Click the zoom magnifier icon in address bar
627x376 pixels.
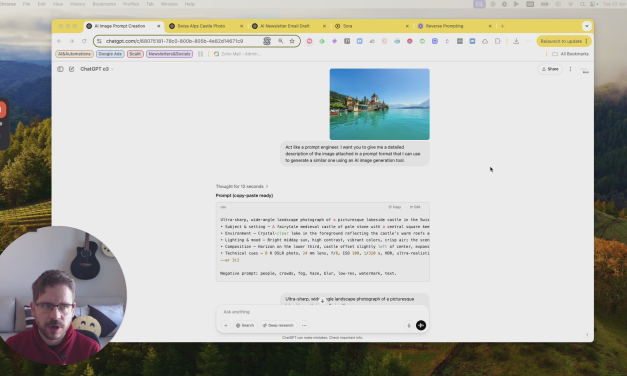281,41
